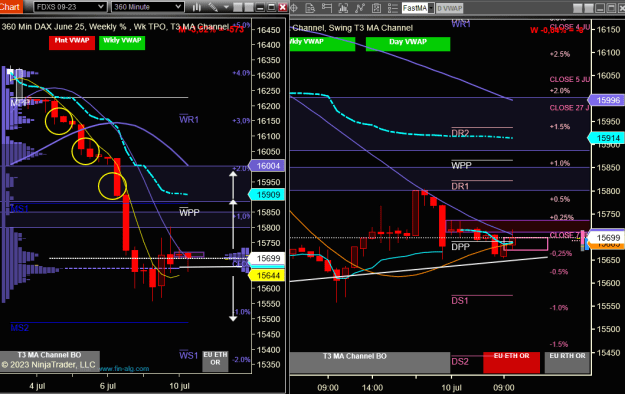Click first gray tile button in left chart
This screenshot has height=394, width=625.
point(238,7)
